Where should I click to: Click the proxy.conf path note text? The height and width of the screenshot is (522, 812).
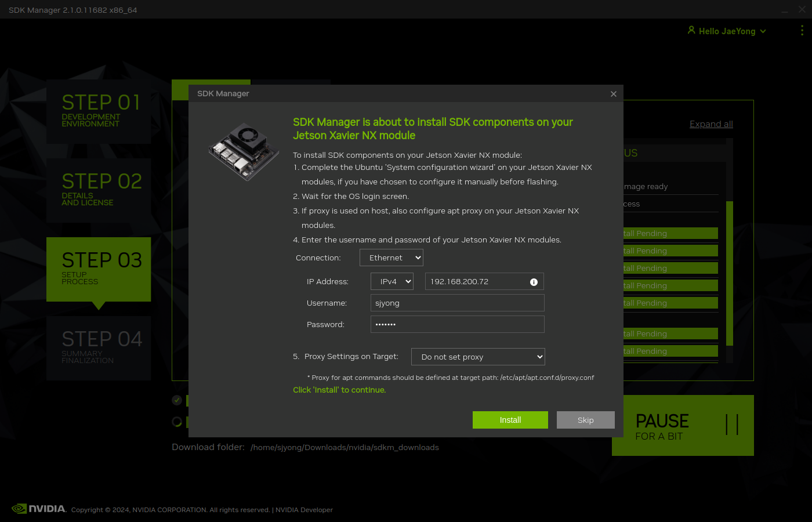click(451, 378)
